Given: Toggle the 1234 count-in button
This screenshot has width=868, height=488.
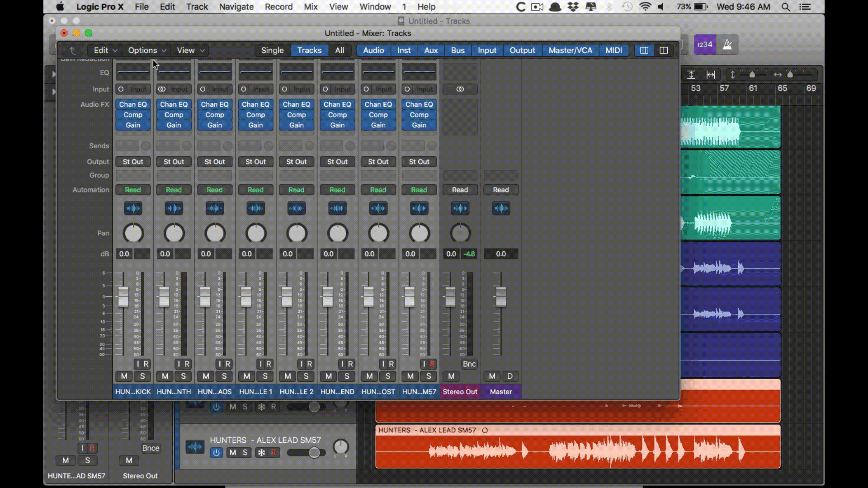Looking at the screenshot, I should pyautogui.click(x=705, y=44).
